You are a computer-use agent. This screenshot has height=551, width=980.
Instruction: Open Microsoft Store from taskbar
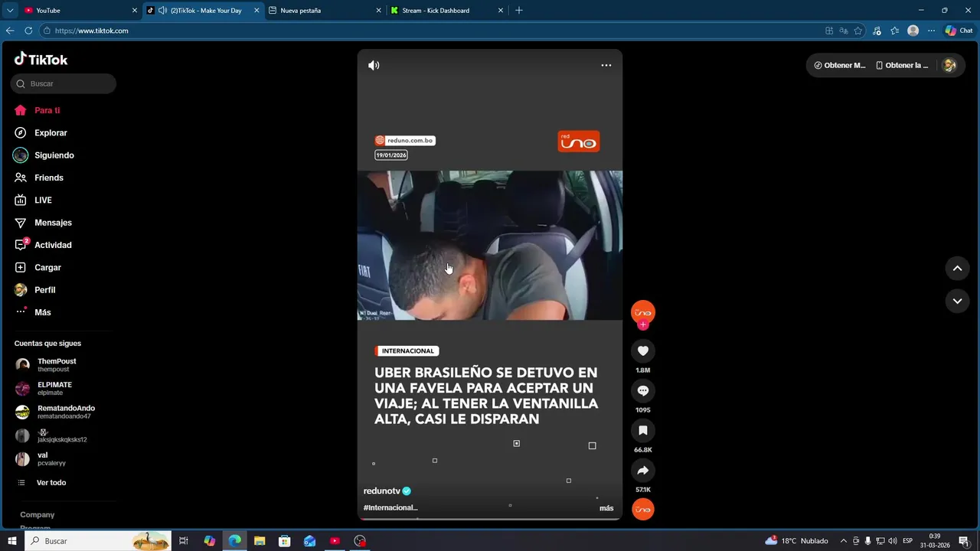point(284,541)
